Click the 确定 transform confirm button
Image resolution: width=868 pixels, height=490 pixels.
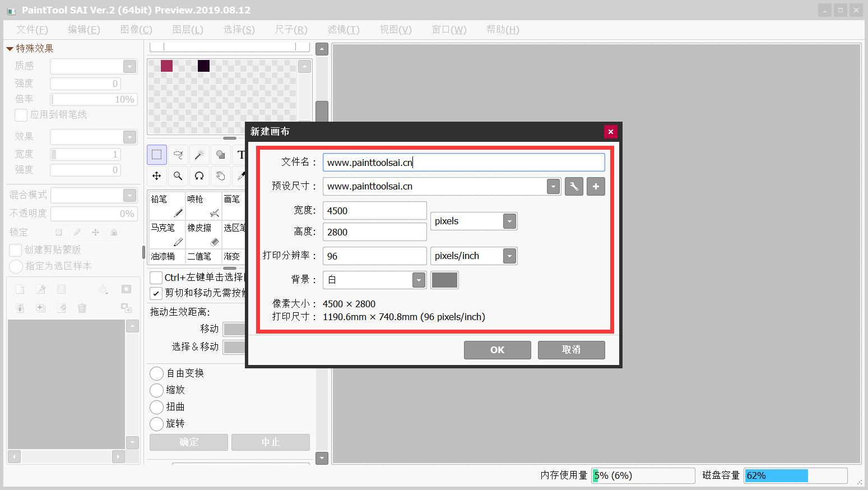point(189,442)
